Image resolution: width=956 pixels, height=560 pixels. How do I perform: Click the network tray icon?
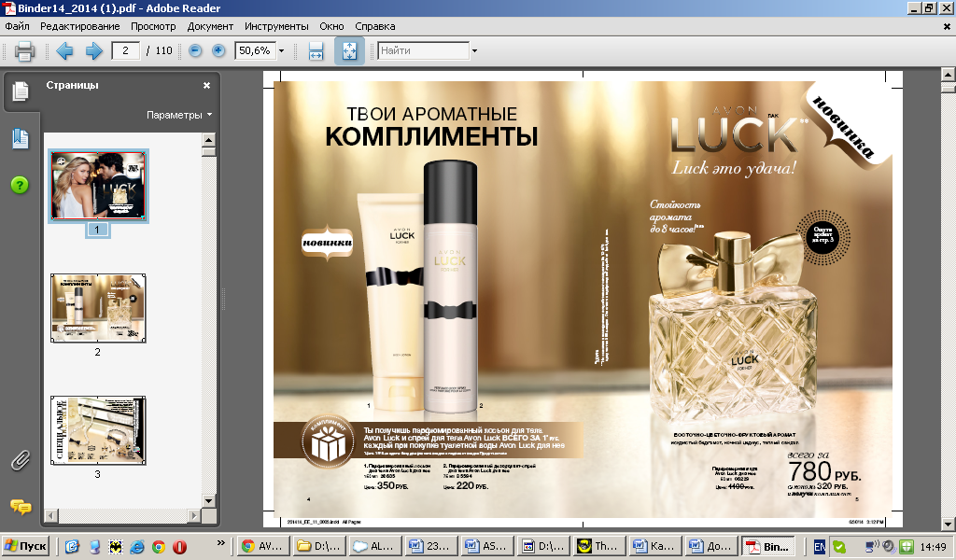[872, 546]
